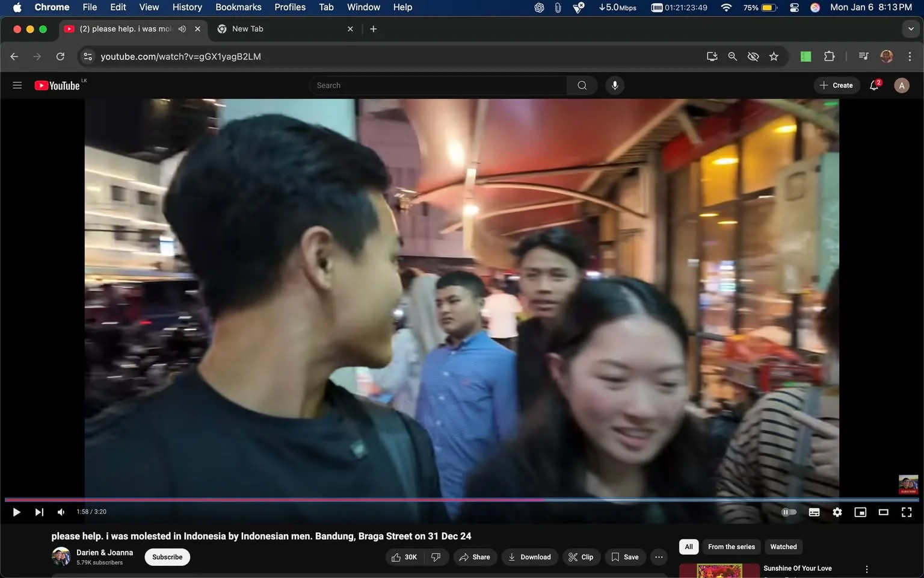Switch to miniplayer mode
Screen dimensions: 924x578
coord(860,512)
